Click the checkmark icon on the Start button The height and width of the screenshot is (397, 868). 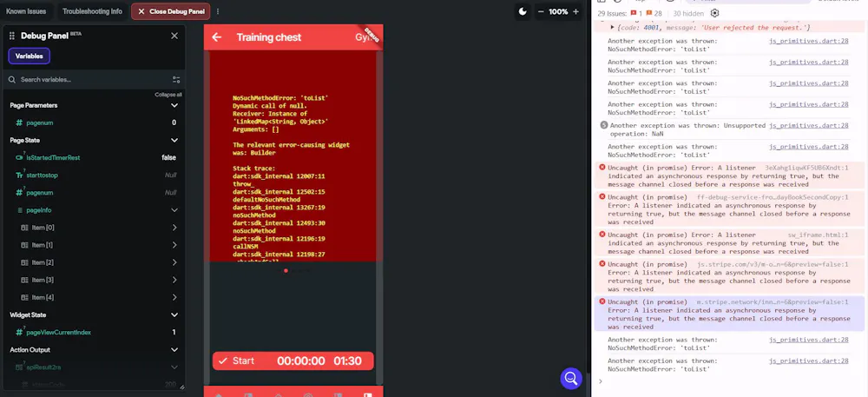coord(222,361)
